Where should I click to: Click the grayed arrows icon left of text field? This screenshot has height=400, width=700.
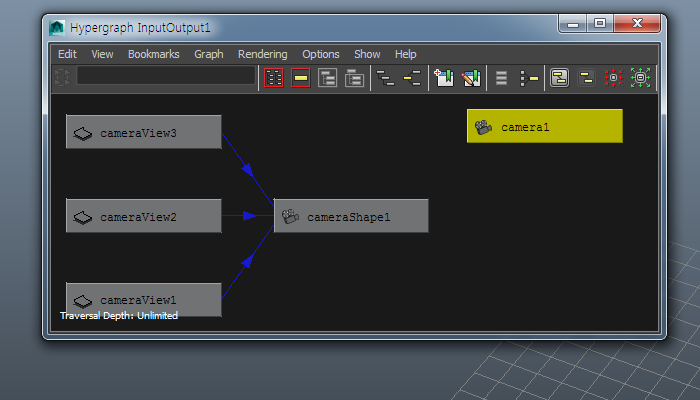pos(62,77)
